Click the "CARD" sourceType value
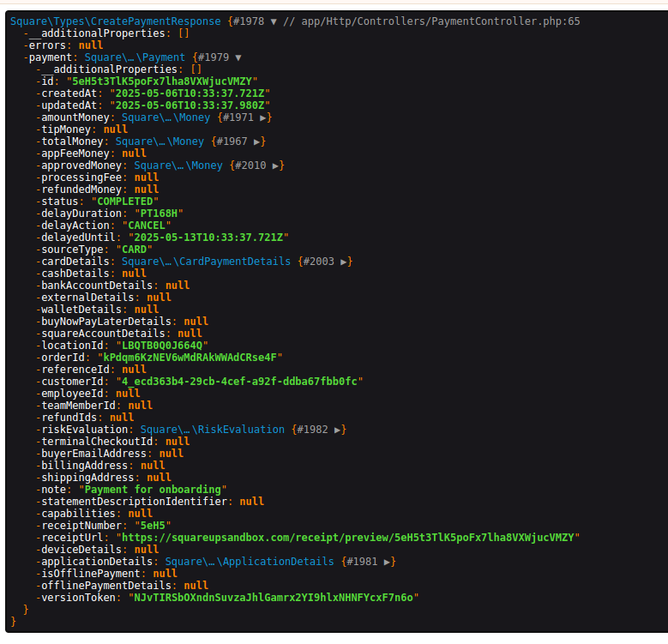Image resolution: width=668 pixels, height=644 pixels. click(x=134, y=250)
